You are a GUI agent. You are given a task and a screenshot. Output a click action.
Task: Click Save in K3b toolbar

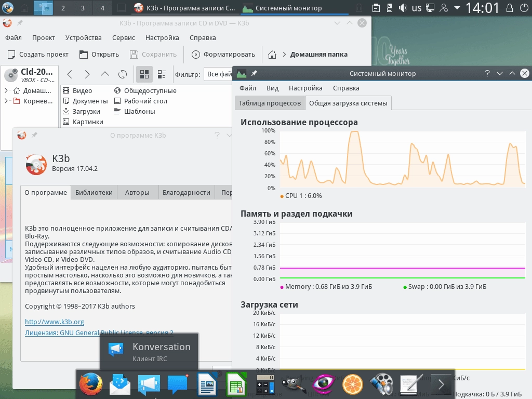point(153,54)
